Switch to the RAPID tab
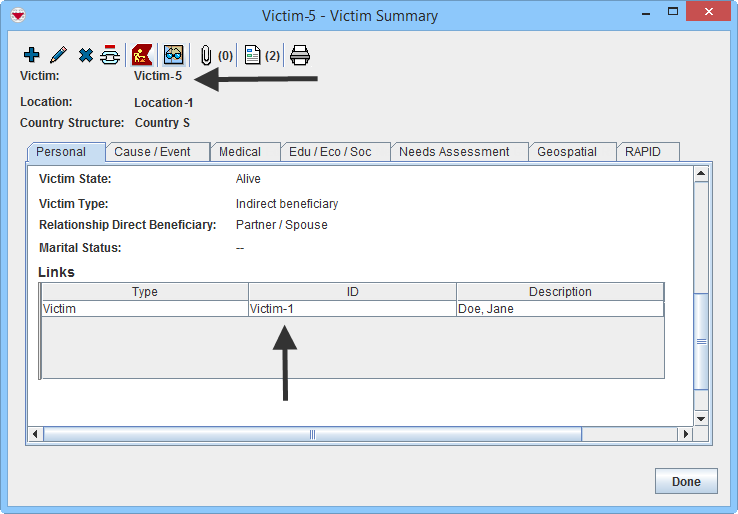The height and width of the screenshot is (514, 738). [x=643, y=152]
